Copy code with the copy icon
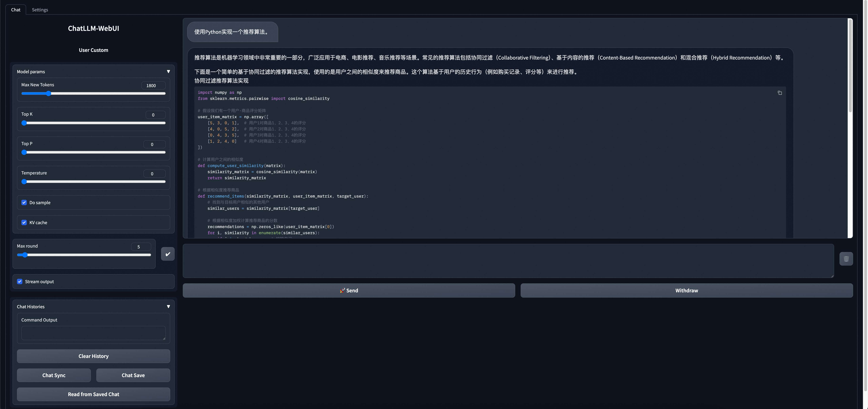The height and width of the screenshot is (409, 868). click(x=779, y=93)
